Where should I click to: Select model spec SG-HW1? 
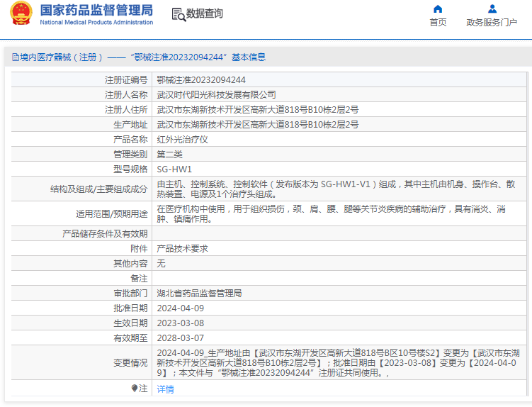pyautogui.click(x=174, y=169)
